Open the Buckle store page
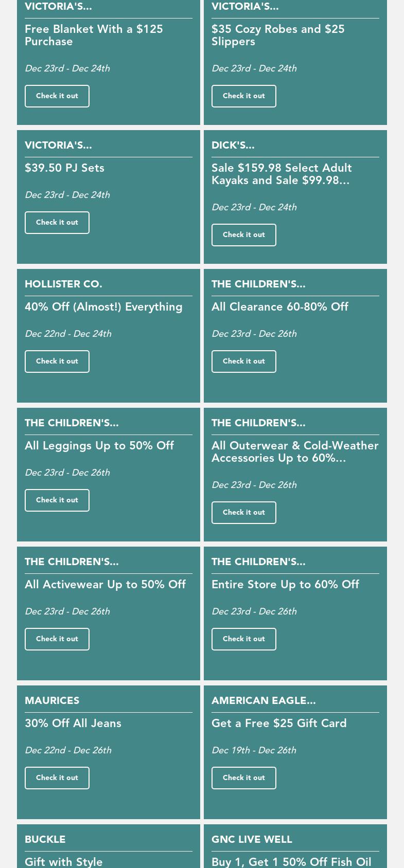 tap(45, 840)
